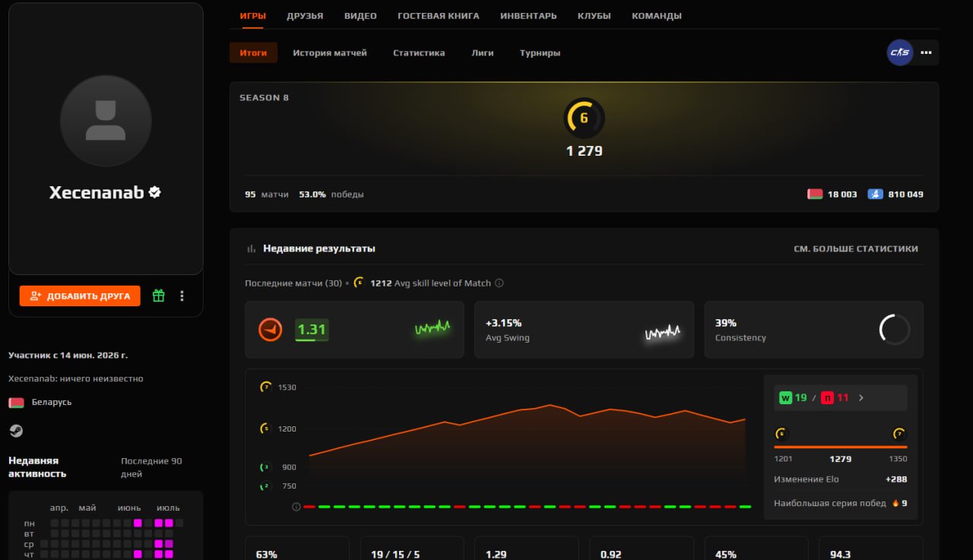This screenshot has width=973, height=560.
Task: Go to ГОСТЕВАЯ КНИГА tab
Action: (x=439, y=16)
